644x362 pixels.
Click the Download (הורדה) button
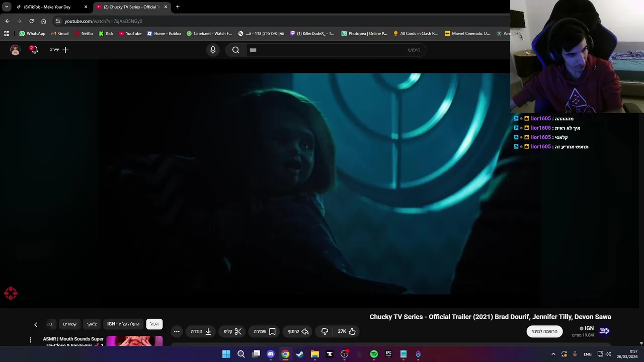pos(201,331)
